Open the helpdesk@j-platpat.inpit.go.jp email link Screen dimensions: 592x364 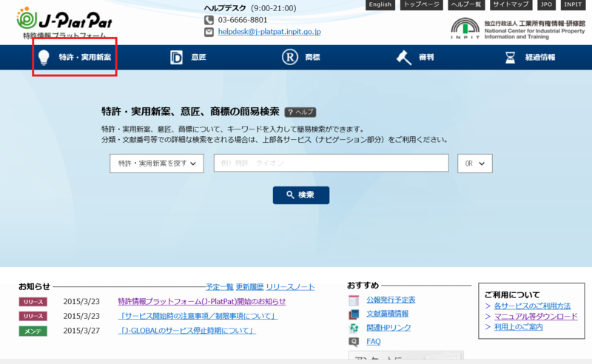(269, 32)
